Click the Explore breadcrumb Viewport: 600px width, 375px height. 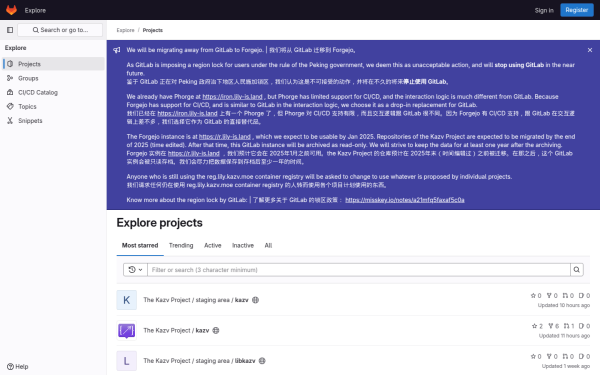(126, 30)
